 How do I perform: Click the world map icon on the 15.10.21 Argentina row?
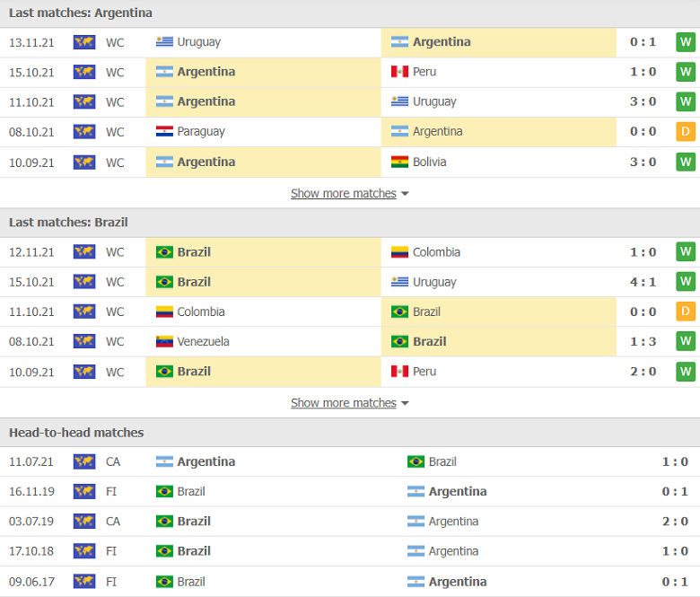84,72
